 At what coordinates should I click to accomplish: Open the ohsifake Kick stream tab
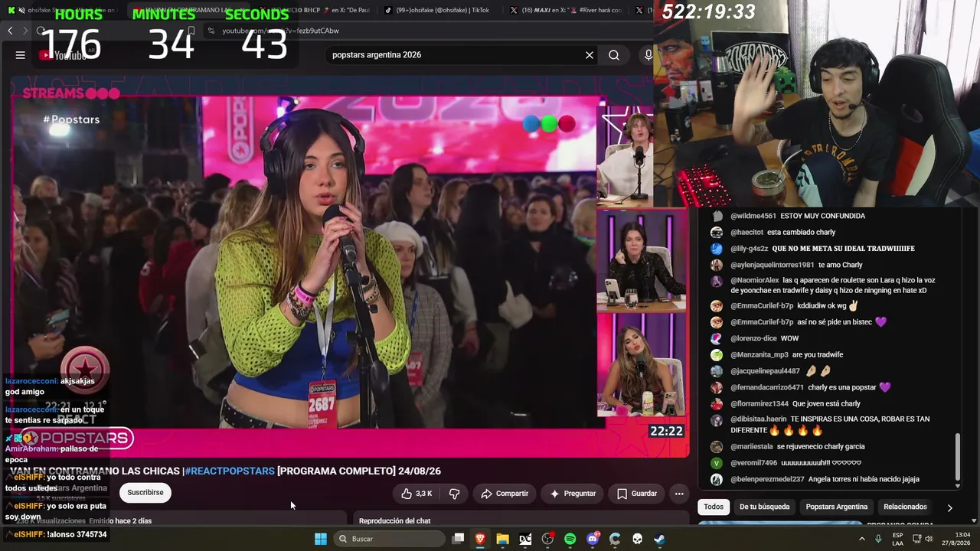[x=61, y=10]
